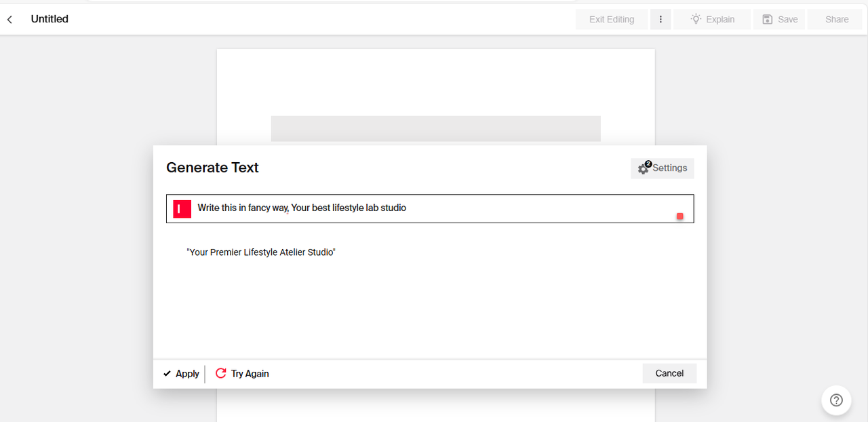Click the back arrow beside Untitled
The image size is (868, 422).
[10, 20]
